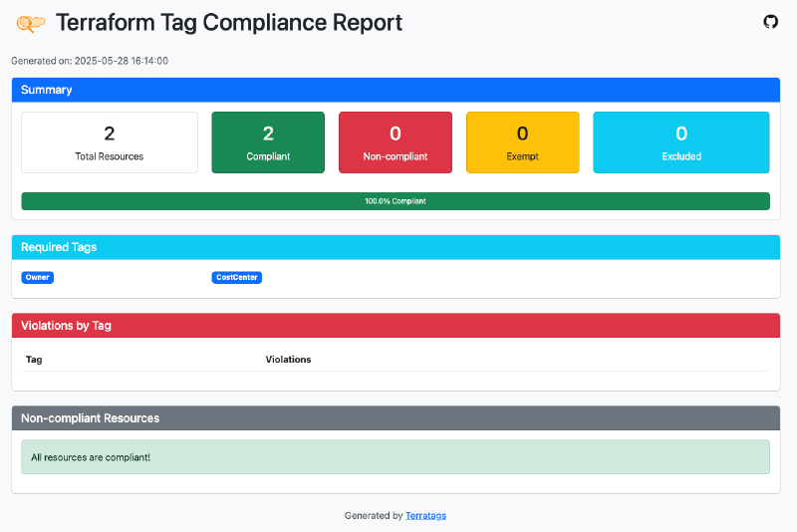This screenshot has height=532, width=797.
Task: Click the Required Tags section header
Action: tap(396, 247)
